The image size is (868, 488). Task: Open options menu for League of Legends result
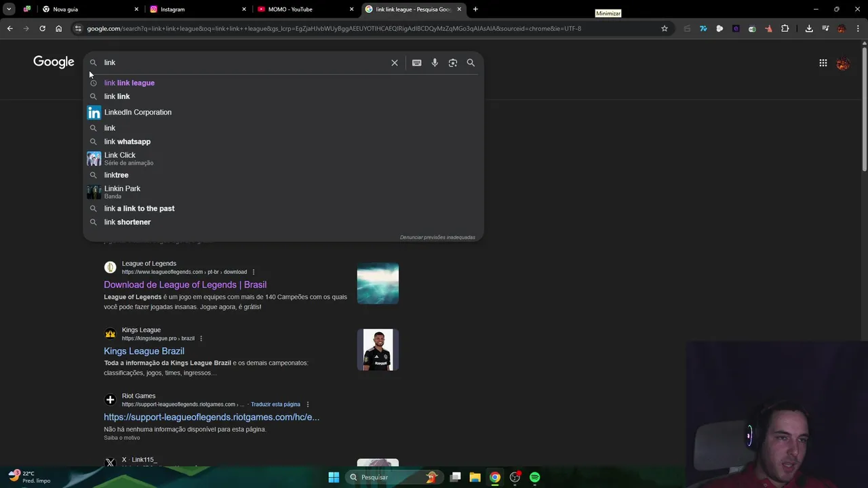(254, 272)
